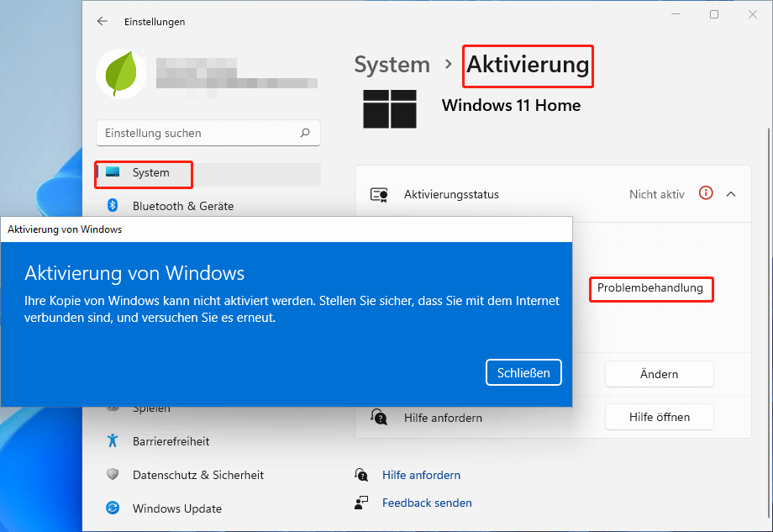Click the red info icon beside Nicht aktiv
773x532 pixels.
point(706,193)
